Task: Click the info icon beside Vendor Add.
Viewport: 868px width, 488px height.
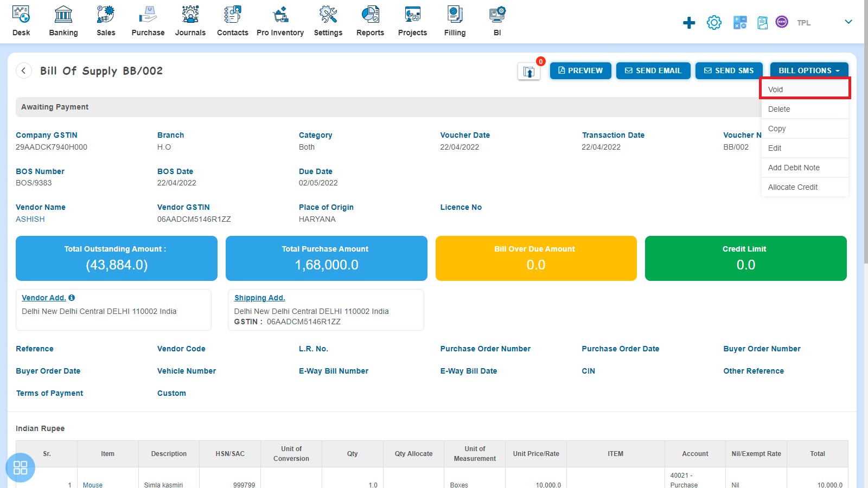Action: click(72, 298)
